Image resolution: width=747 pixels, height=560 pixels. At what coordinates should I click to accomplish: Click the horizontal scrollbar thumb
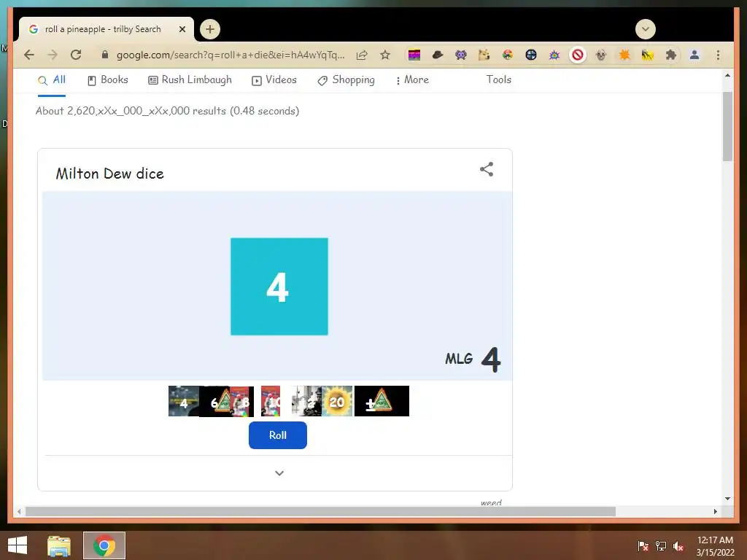click(x=320, y=511)
